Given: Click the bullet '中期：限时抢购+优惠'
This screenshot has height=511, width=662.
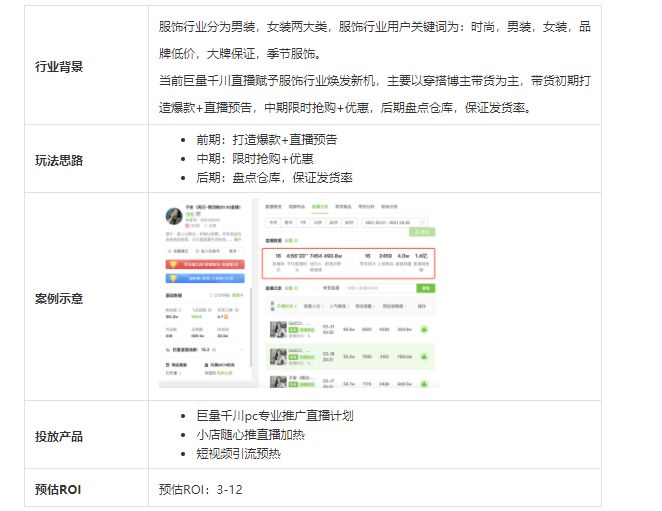Looking at the screenshot, I should (x=255, y=158).
